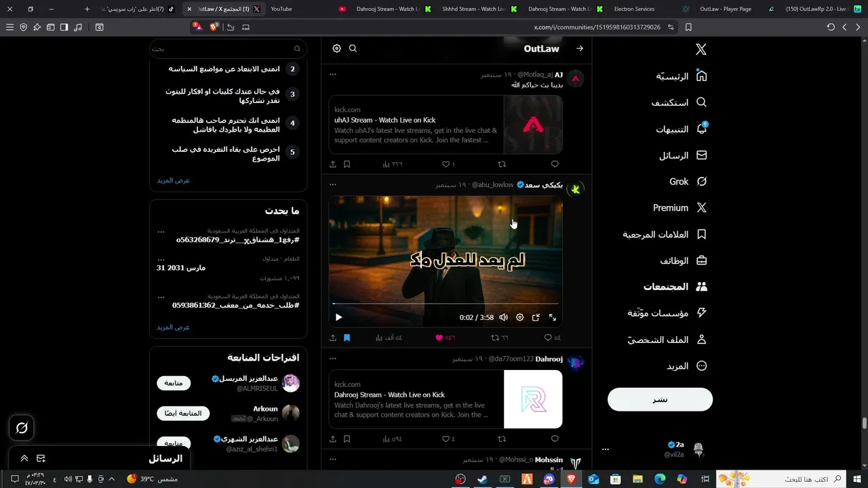This screenshot has height=488, width=868.
Task: Bookmark the AJ kick stream post
Action: 347,164
